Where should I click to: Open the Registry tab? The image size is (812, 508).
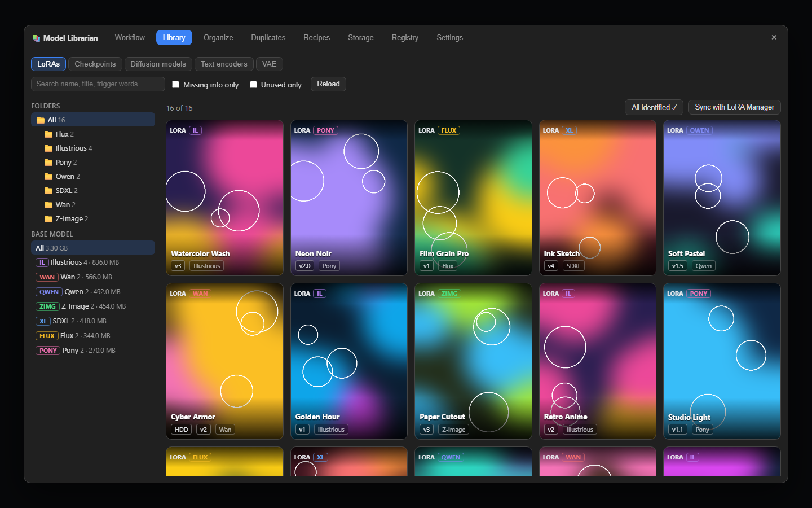[405, 37]
